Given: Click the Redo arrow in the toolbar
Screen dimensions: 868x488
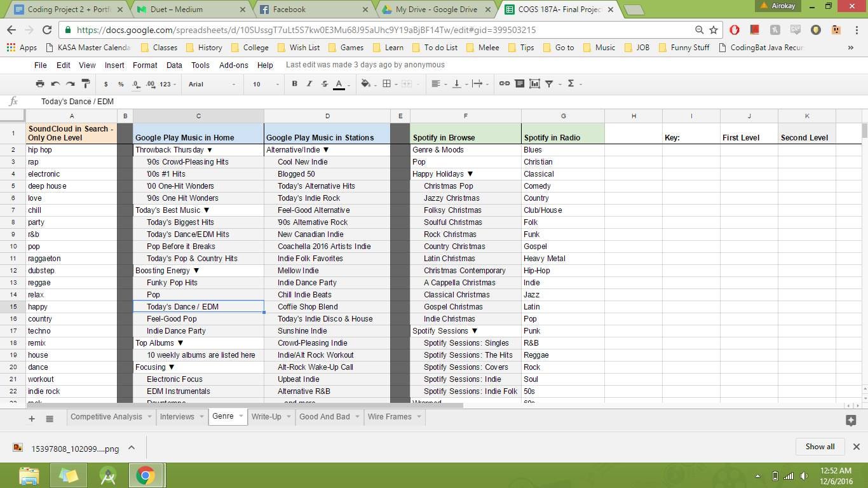Looking at the screenshot, I should click(x=71, y=84).
